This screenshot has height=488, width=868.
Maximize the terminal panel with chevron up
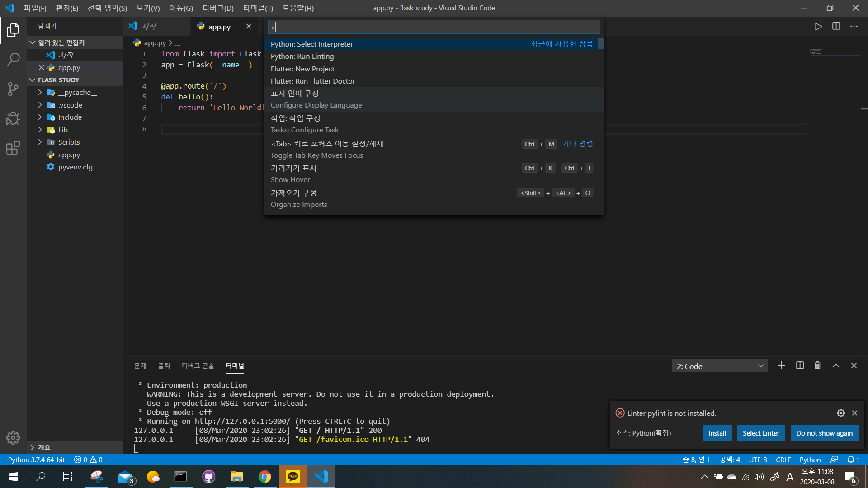pos(836,366)
